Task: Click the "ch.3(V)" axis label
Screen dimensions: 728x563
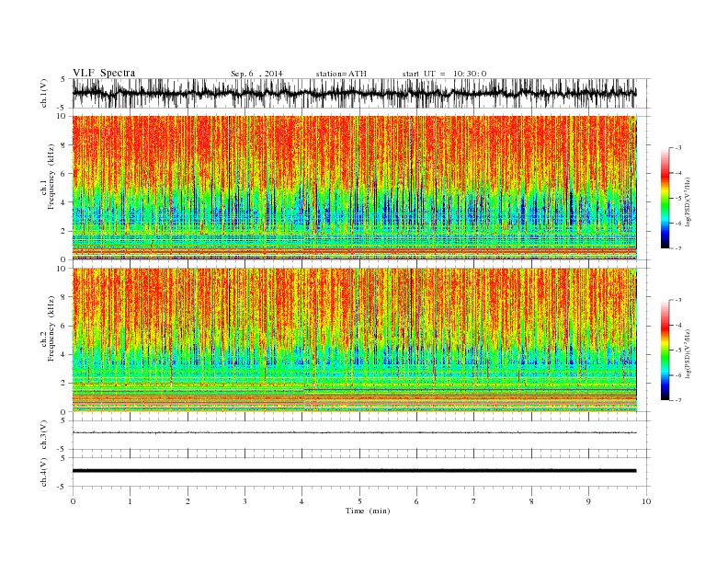Action: 44,435
